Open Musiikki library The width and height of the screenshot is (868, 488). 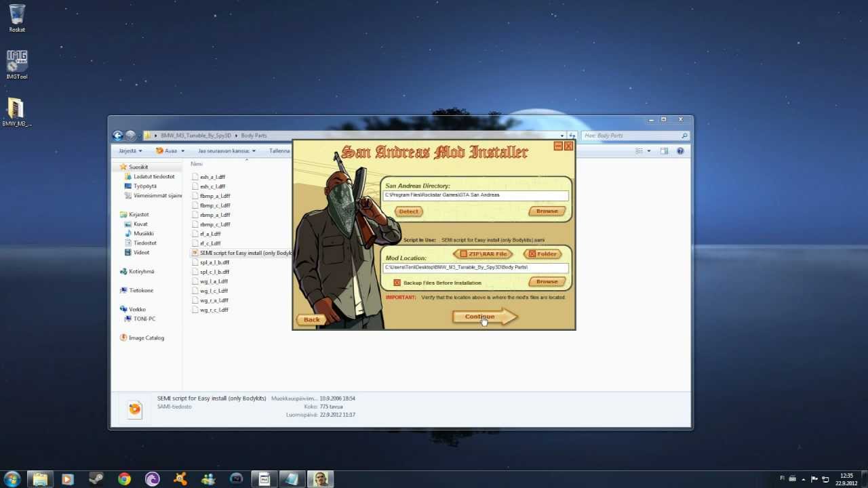click(143, 234)
